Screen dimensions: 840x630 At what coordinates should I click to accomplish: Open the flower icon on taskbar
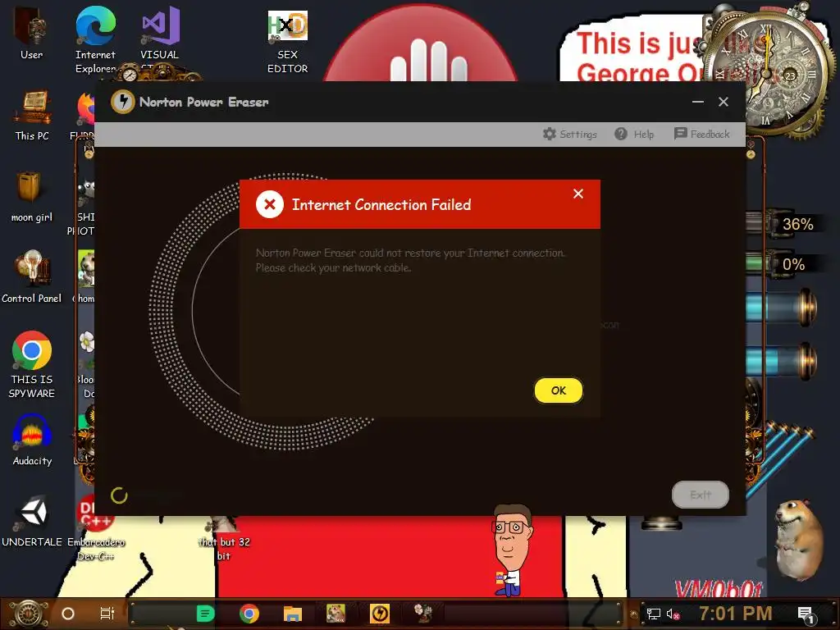coord(423,614)
